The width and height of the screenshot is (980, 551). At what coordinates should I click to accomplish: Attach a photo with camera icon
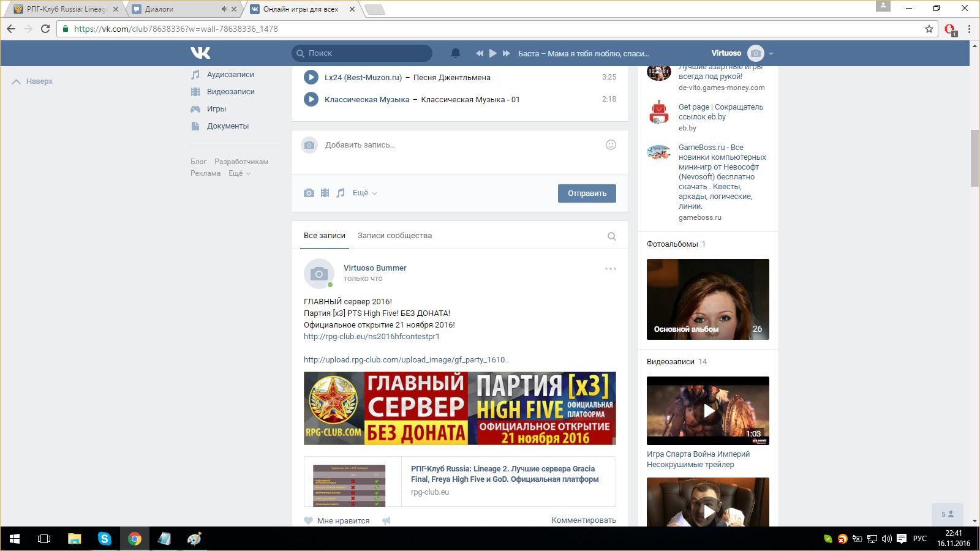309,193
